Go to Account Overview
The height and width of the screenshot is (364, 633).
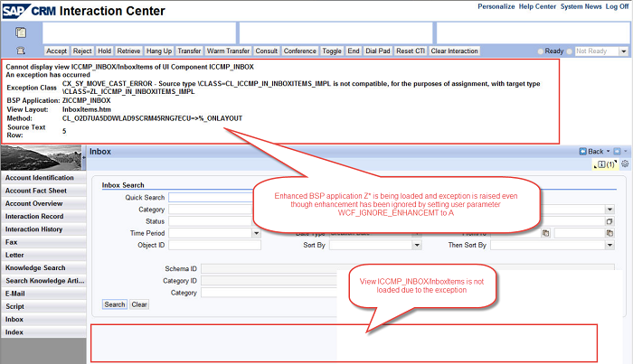pos(43,203)
